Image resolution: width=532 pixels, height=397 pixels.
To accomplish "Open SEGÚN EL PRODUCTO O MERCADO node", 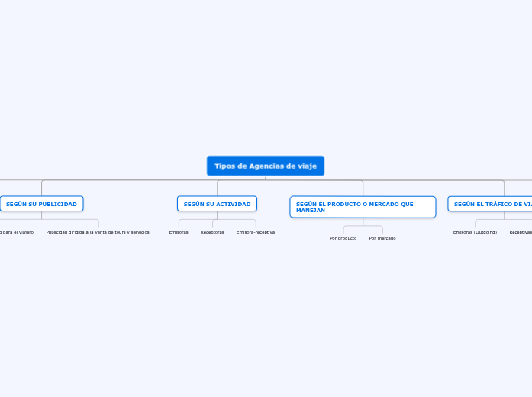I will 363,207.
